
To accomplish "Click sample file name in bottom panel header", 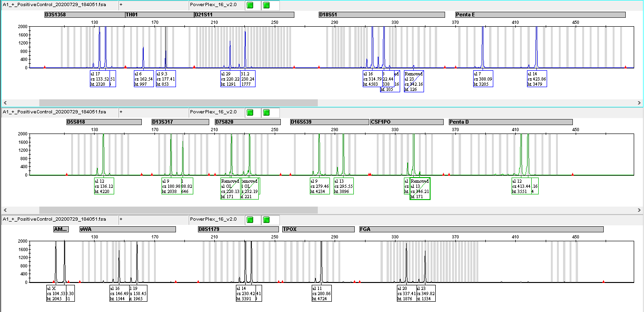I will 54,219.
